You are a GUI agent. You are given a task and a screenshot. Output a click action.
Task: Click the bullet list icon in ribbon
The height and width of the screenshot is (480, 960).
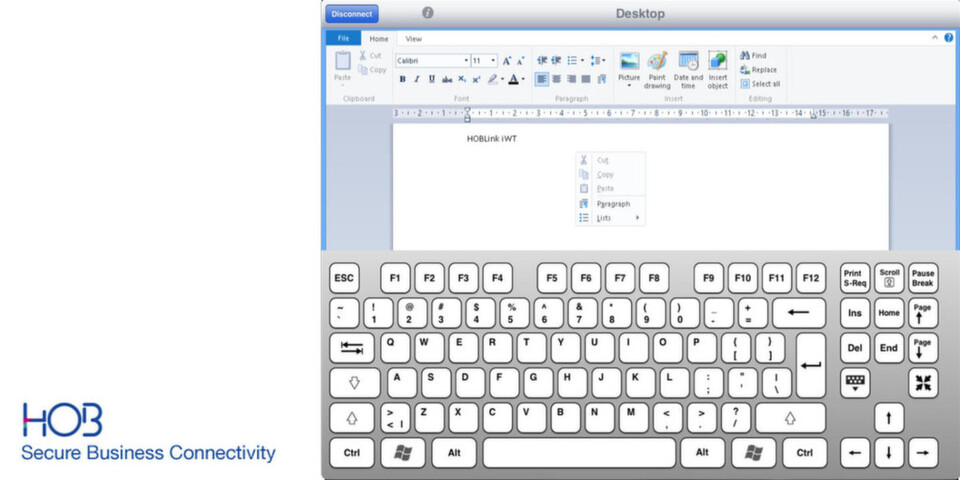(572, 61)
